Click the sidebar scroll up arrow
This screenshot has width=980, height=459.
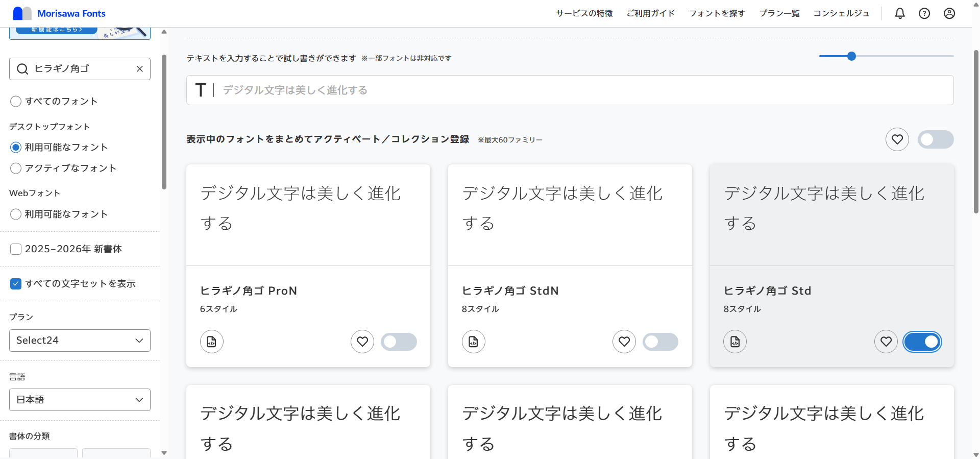[164, 32]
